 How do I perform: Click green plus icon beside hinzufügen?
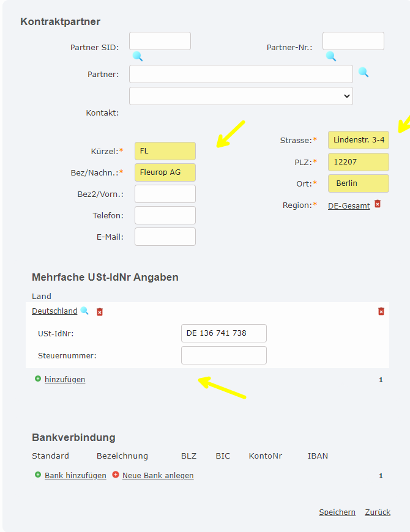pos(38,379)
